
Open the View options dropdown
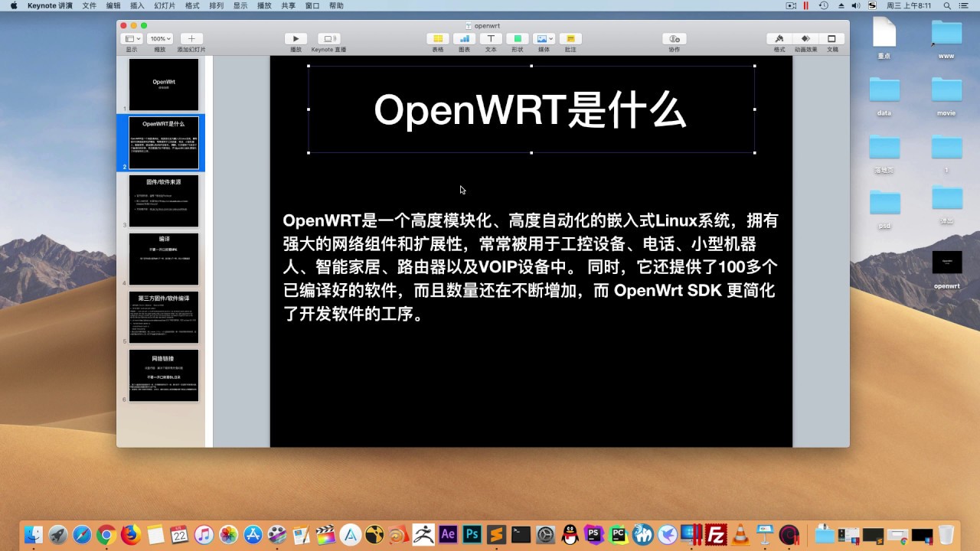[x=132, y=39]
